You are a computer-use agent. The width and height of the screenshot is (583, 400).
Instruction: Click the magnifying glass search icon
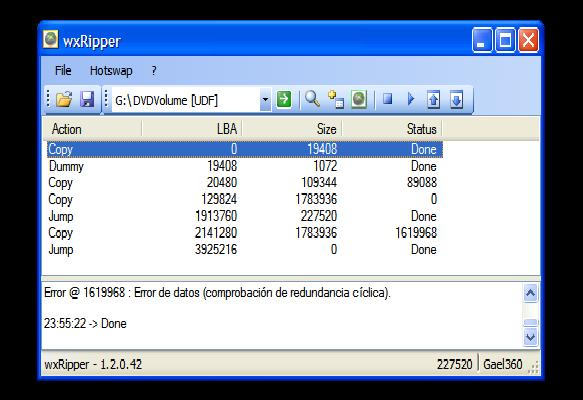pyautogui.click(x=312, y=99)
